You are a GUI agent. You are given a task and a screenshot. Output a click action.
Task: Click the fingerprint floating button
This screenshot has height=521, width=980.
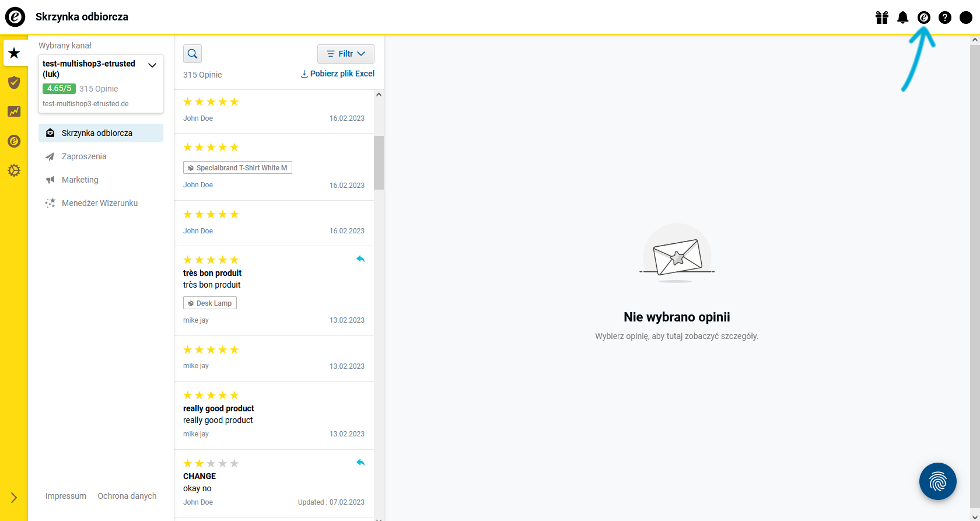click(x=937, y=481)
